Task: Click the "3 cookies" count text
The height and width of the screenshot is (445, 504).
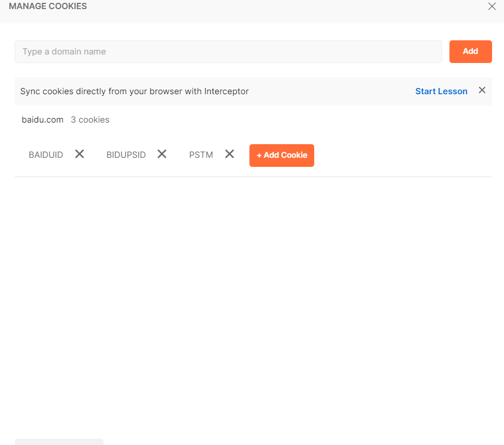Action: coord(90,120)
